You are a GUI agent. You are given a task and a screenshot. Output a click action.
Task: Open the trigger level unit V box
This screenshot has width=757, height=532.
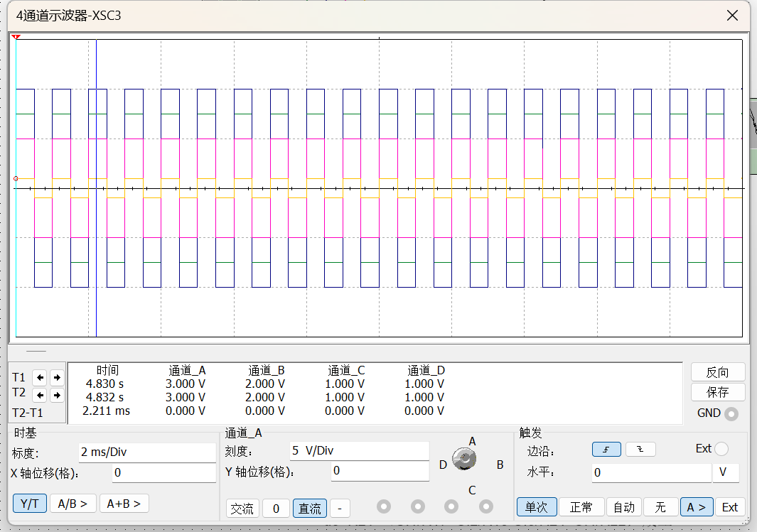[726, 472]
